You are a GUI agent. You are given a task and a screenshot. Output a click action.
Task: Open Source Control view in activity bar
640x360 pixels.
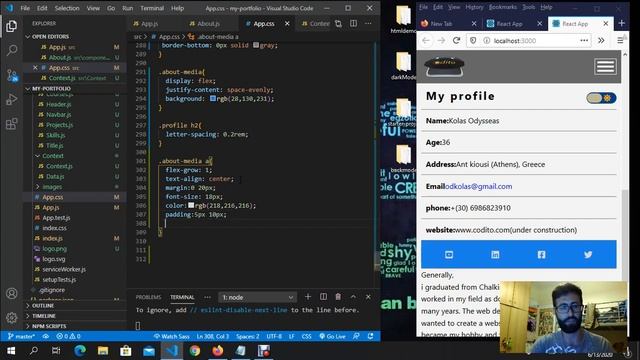11,75
